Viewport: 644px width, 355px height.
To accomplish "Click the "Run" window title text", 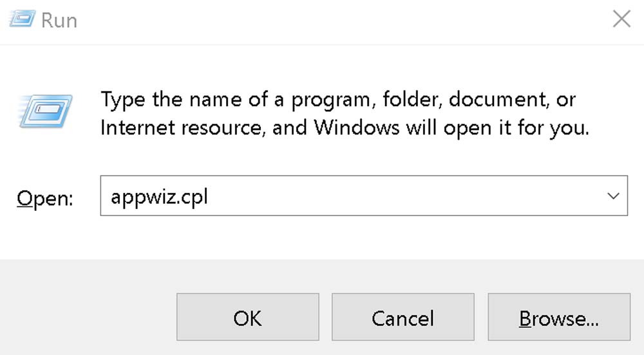I will click(59, 20).
